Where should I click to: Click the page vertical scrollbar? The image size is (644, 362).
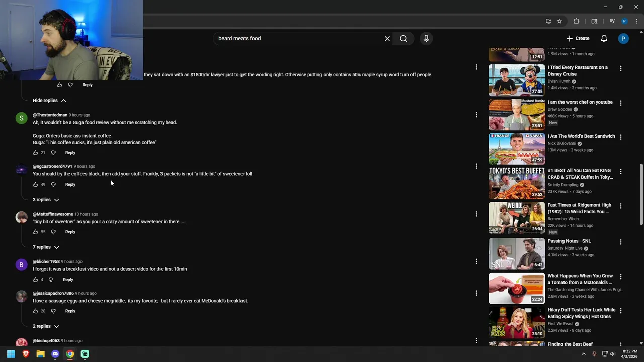point(641,194)
